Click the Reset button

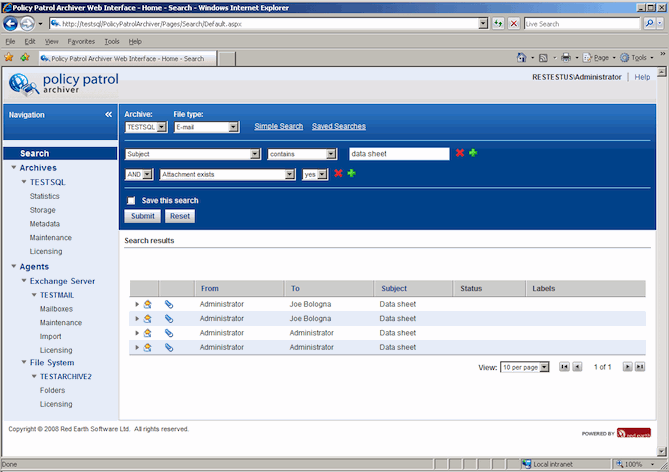180,216
